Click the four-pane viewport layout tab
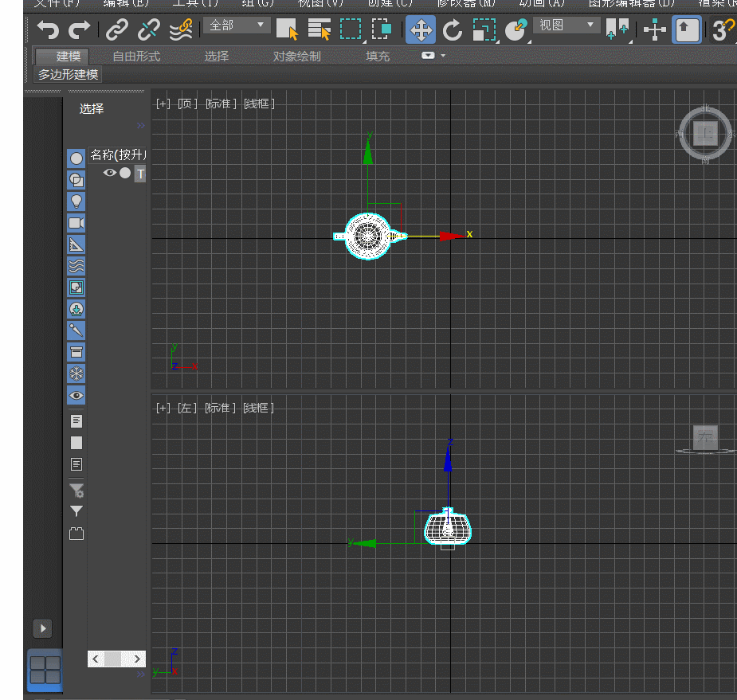Viewport: 737px width, 700px height. 45,670
